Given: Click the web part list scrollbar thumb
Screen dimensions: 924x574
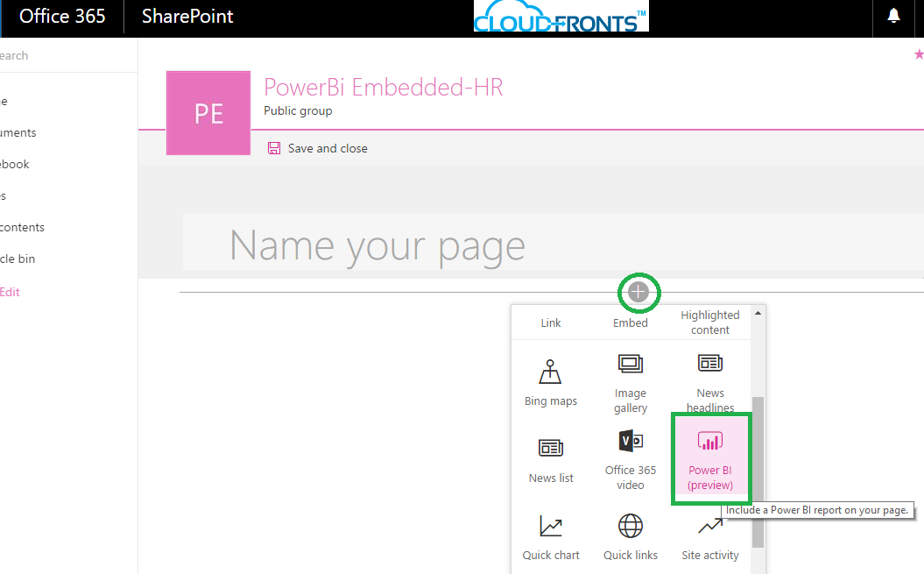Looking at the screenshot, I should tap(758, 472).
